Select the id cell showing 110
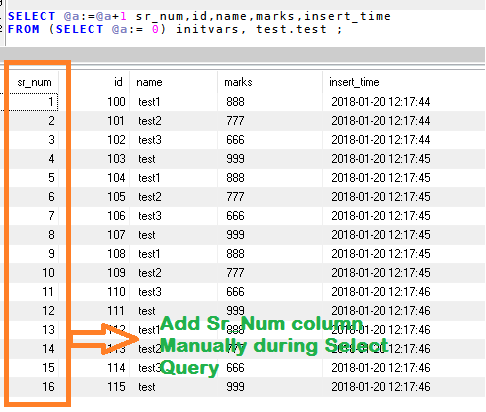Image resolution: width=486 pixels, height=412 pixels. [x=116, y=292]
